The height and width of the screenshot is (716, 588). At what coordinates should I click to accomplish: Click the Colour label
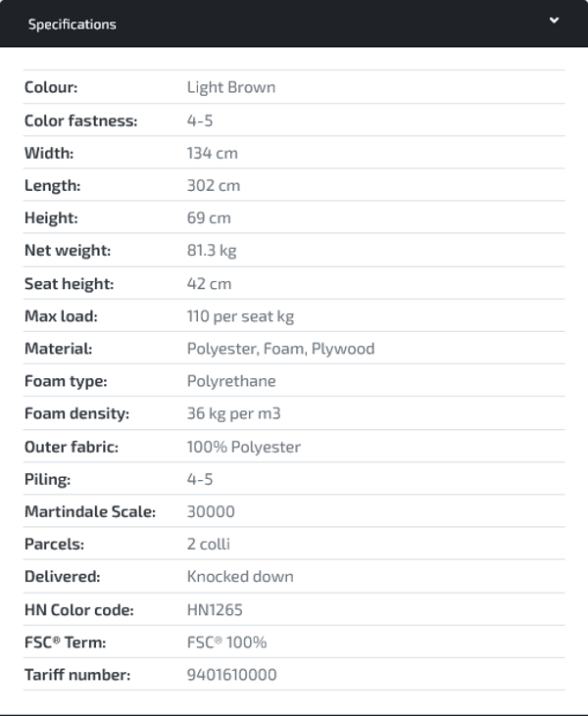click(x=51, y=87)
